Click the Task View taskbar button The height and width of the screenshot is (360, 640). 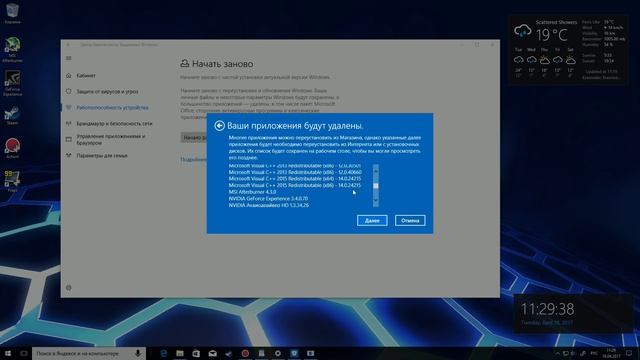24,353
